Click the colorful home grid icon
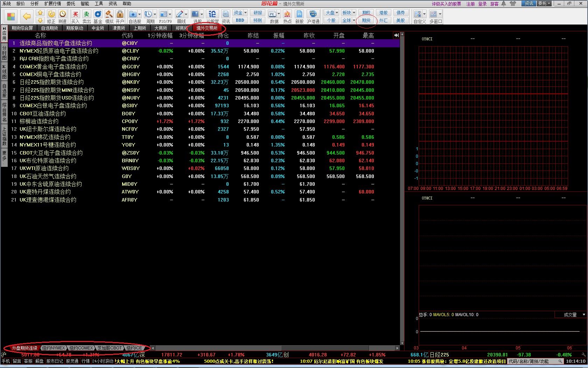The height and width of the screenshot is (368, 588). click(11, 16)
